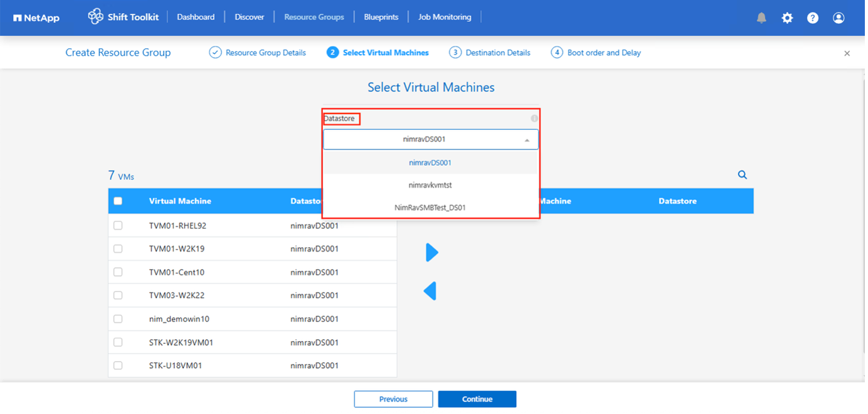Click the help question mark icon

(x=813, y=18)
